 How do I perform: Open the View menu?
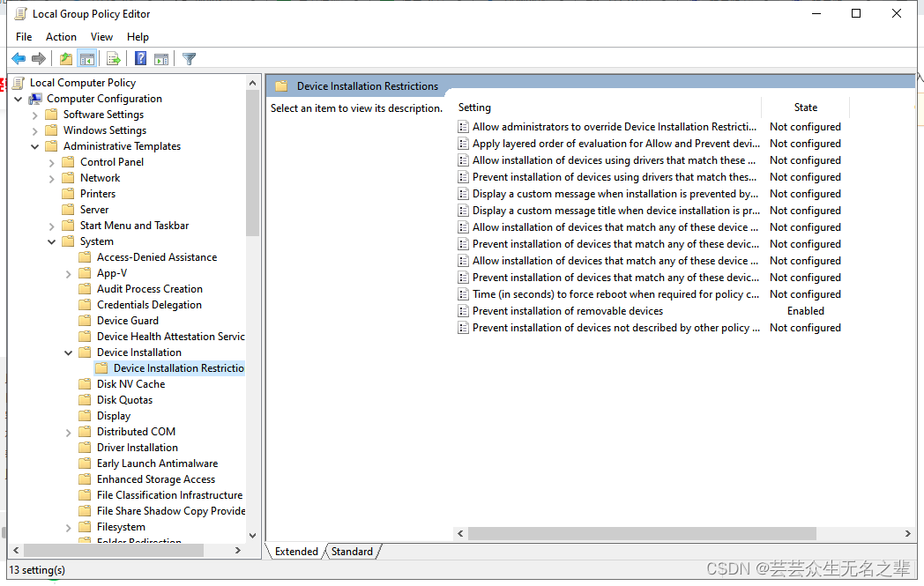(101, 37)
